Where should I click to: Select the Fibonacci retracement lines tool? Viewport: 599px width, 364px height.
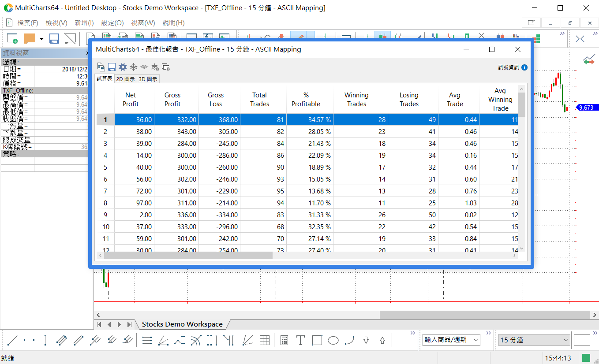tap(147, 340)
